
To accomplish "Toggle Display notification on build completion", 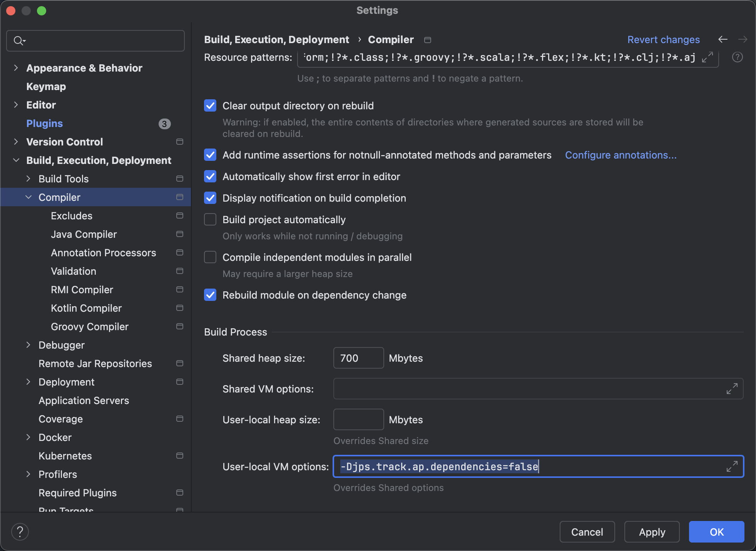I will 210,198.
